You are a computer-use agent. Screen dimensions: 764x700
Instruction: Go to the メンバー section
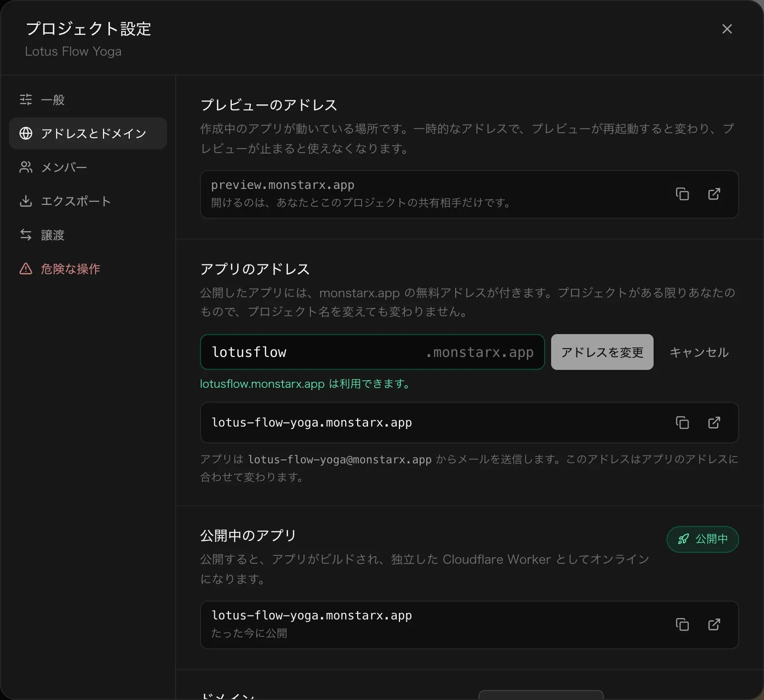(x=88, y=167)
